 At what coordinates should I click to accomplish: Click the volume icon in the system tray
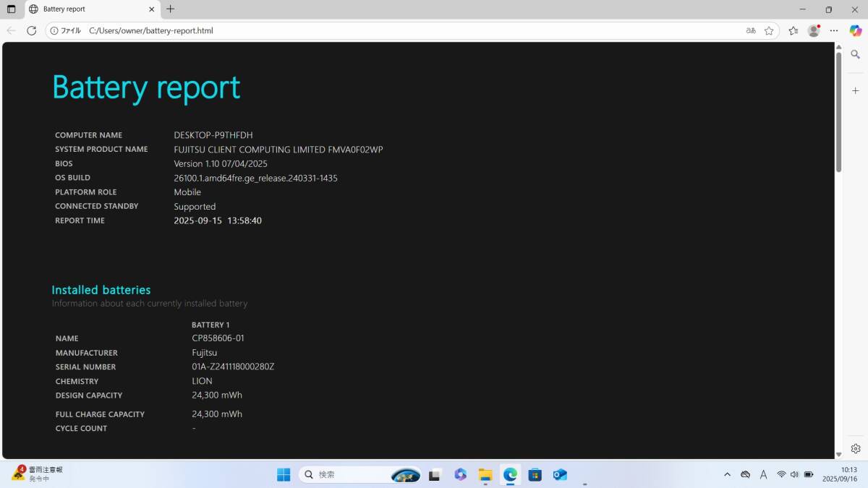(x=794, y=474)
